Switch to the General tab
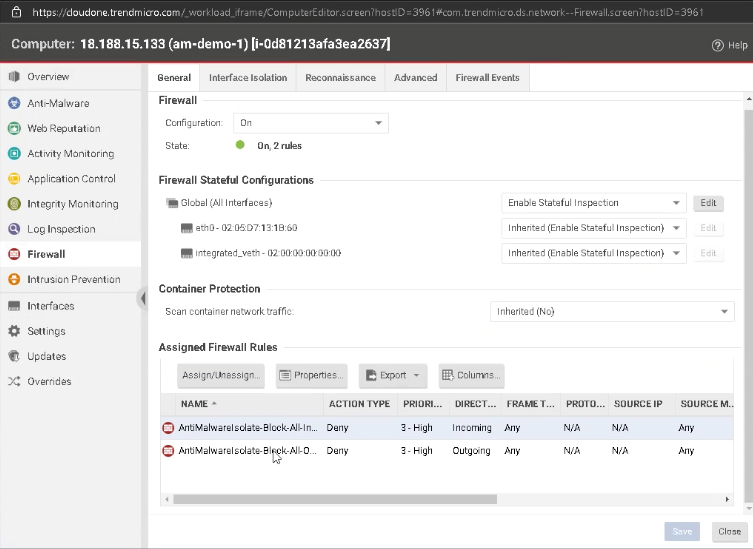Image resolution: width=753 pixels, height=549 pixels. tap(174, 77)
